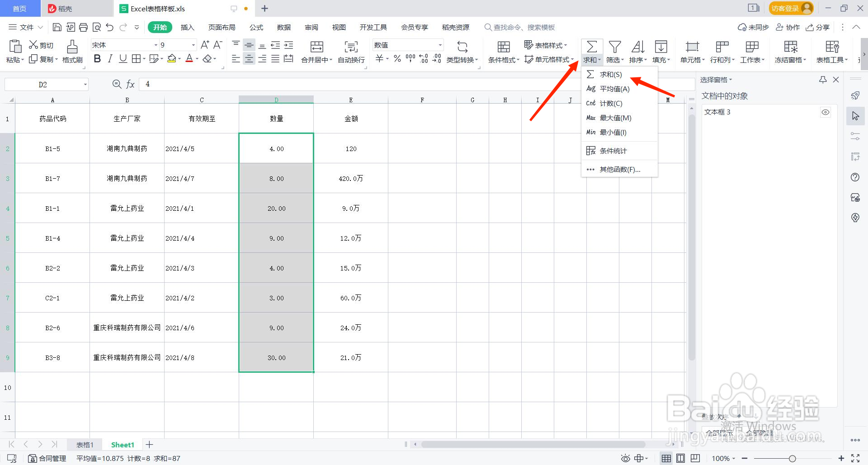Open the 单元格样式 dropdown
Image resolution: width=868 pixels, height=465 pixels.
549,59
